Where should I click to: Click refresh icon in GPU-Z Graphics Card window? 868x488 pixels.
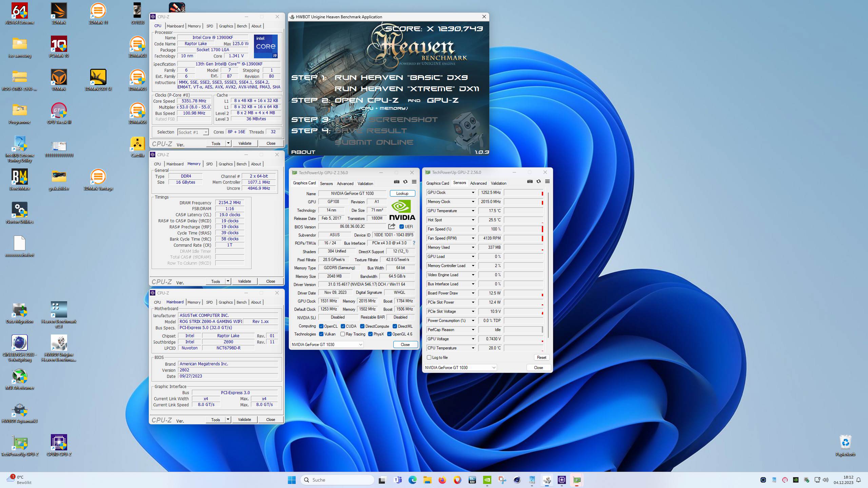pyautogui.click(x=405, y=182)
